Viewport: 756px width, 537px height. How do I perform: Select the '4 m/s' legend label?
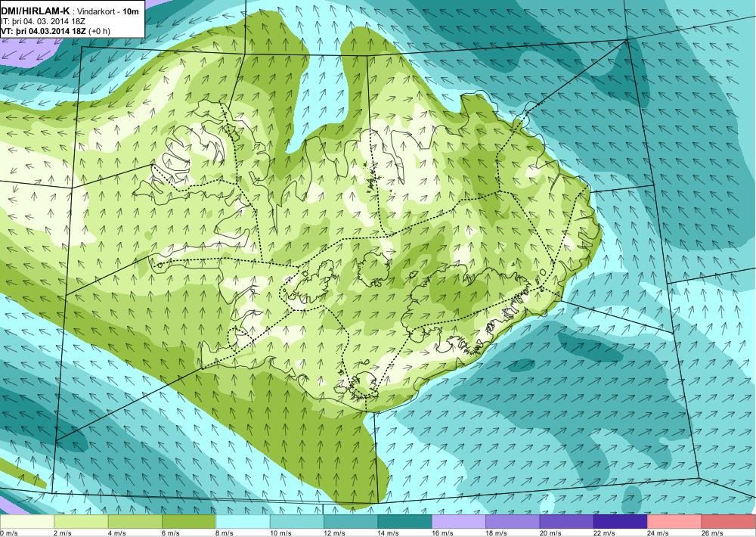(116, 533)
